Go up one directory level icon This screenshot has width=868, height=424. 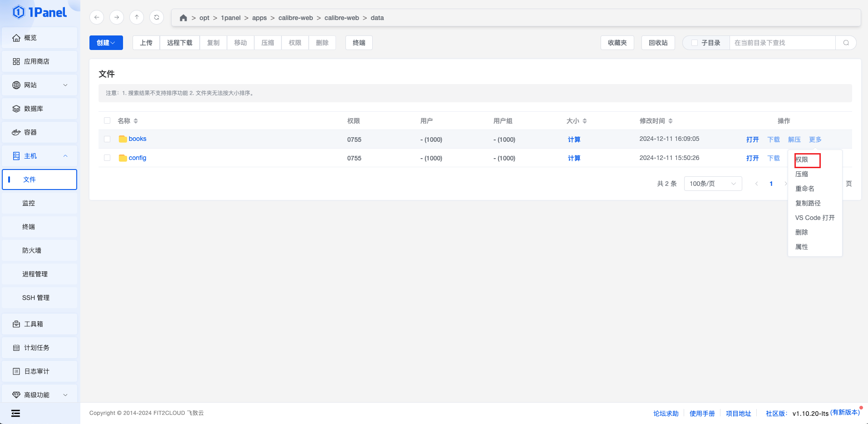137,17
